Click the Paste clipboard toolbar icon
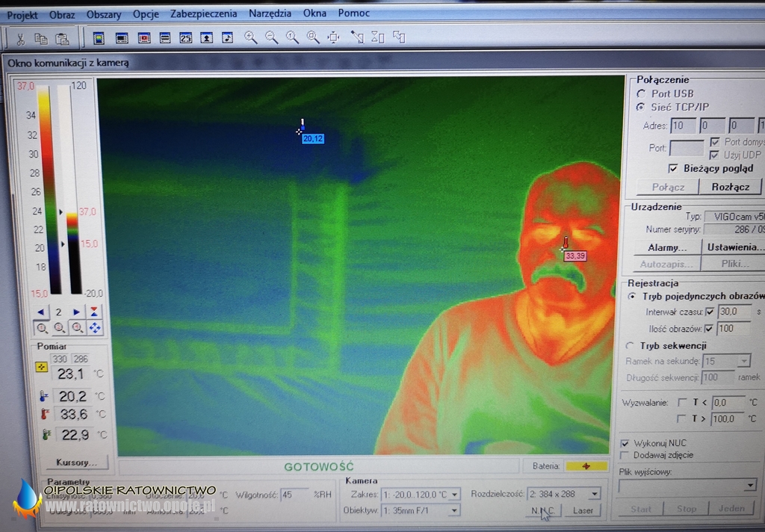Screen dimensions: 765x532 [63, 39]
